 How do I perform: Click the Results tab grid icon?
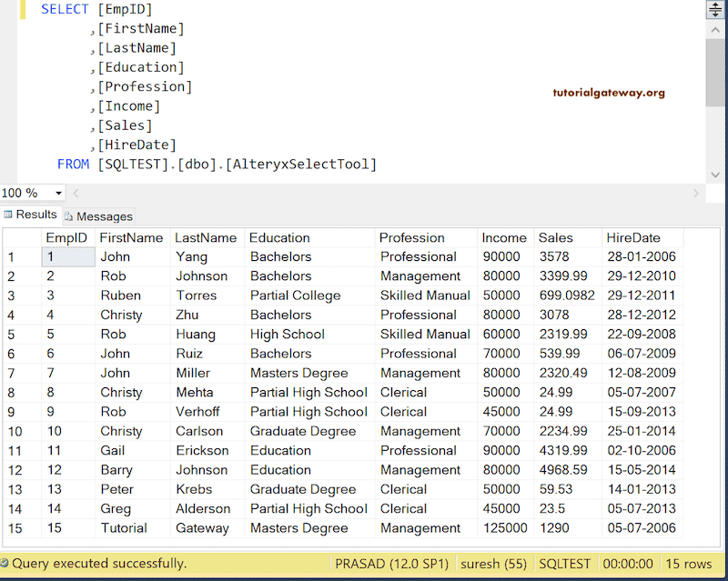point(8,215)
